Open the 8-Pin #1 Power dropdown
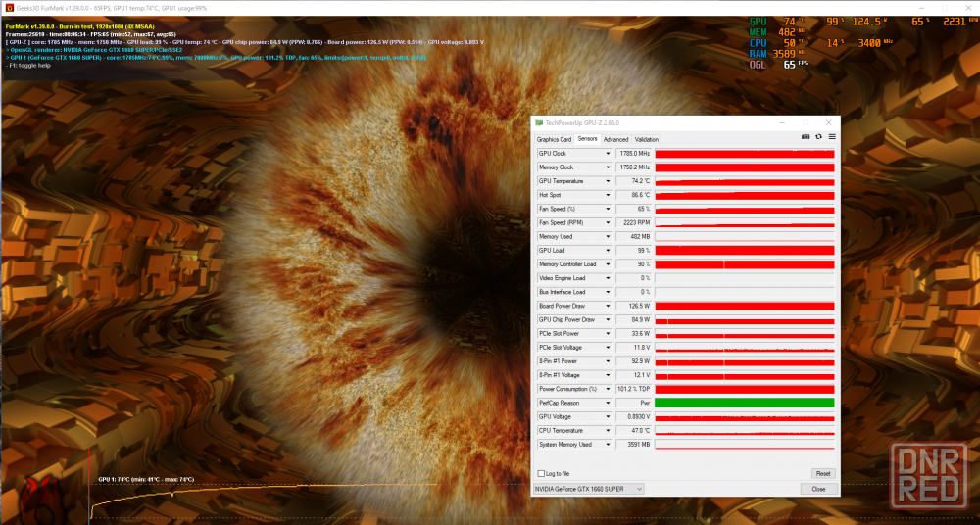Image resolution: width=980 pixels, height=525 pixels. pyautogui.click(x=607, y=361)
